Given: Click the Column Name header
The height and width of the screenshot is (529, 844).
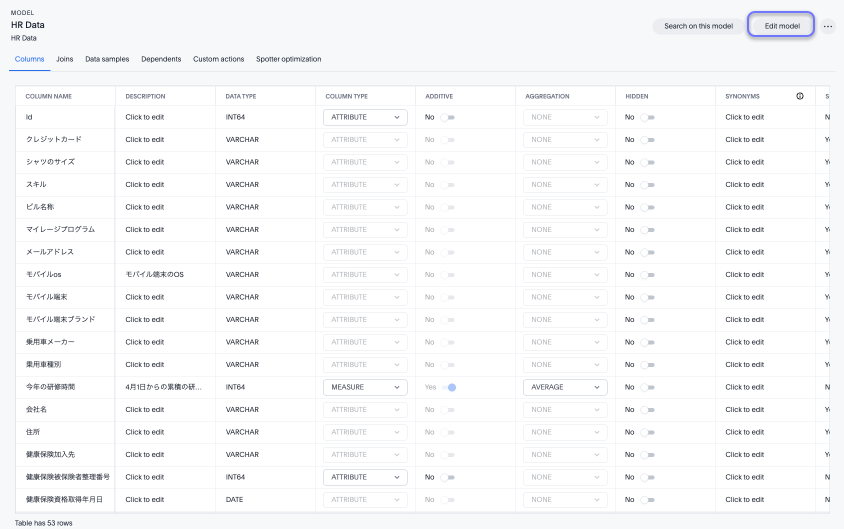Looking at the screenshot, I should coord(49,96).
